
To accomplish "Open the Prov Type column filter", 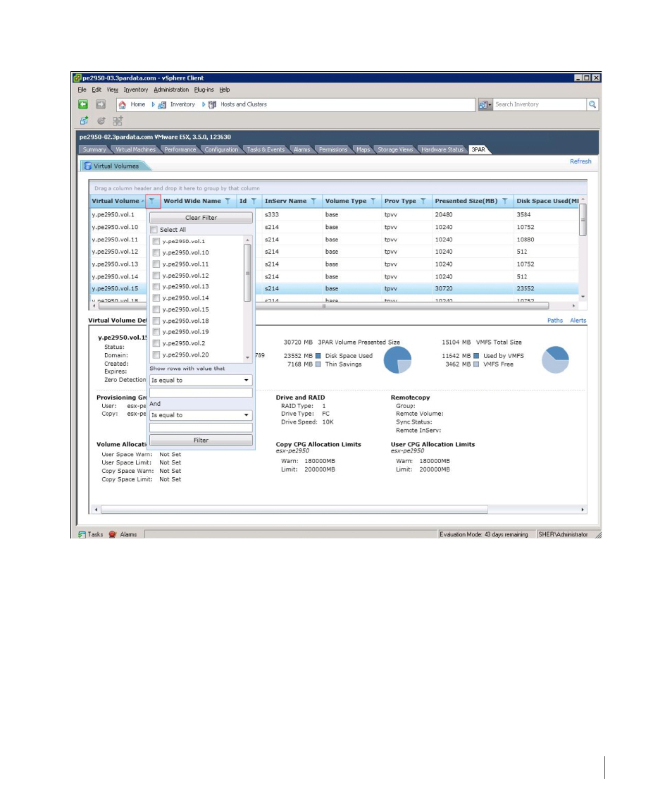I will (423, 202).
